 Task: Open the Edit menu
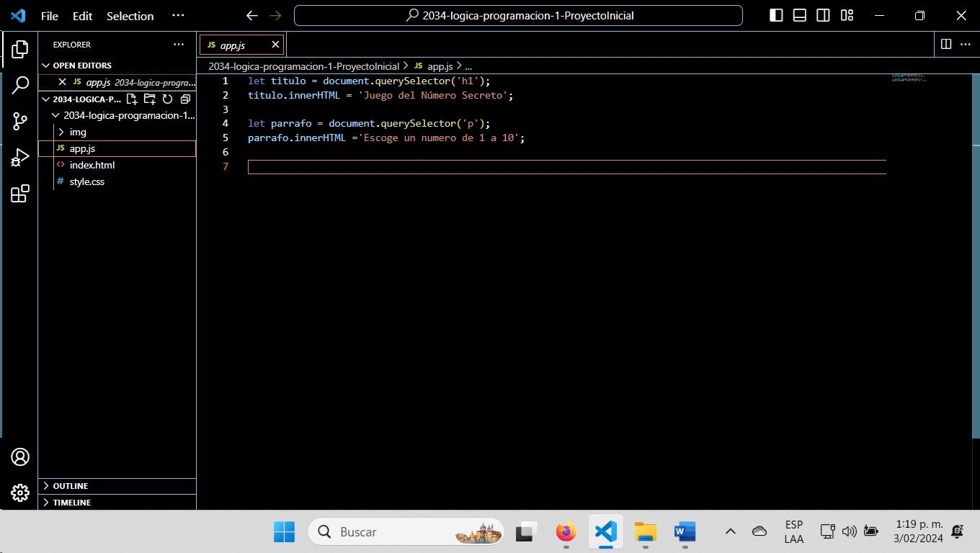(83, 16)
